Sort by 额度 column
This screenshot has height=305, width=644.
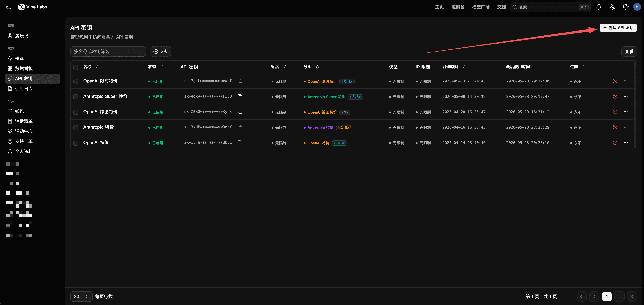(x=279, y=67)
